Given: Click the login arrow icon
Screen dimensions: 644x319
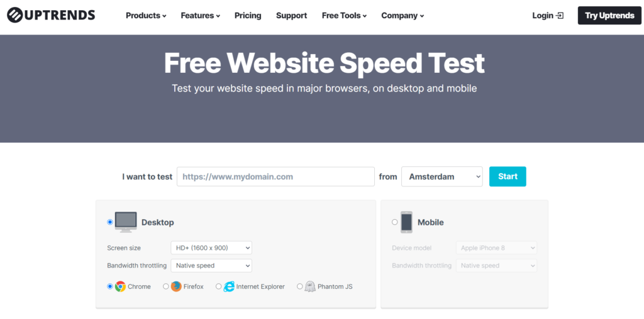Looking at the screenshot, I should [x=559, y=16].
